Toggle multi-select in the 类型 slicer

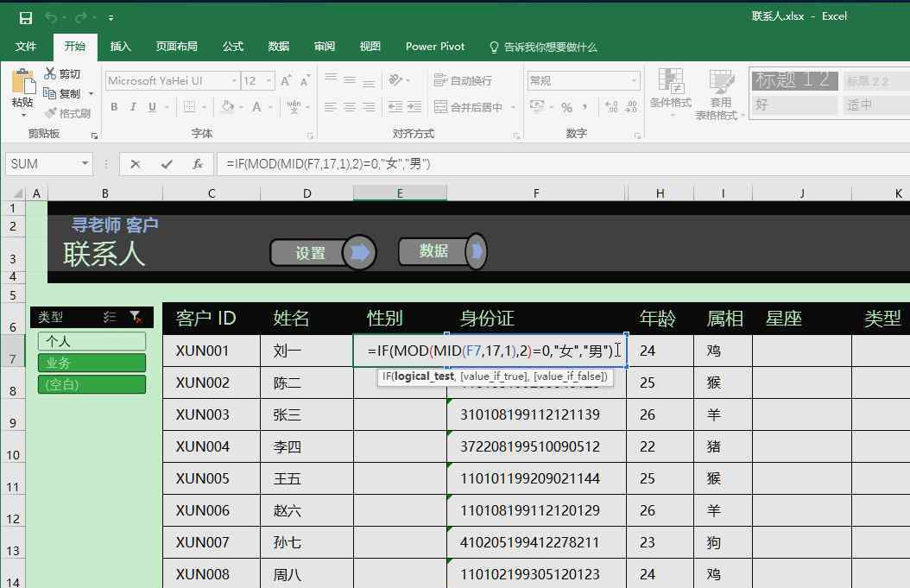(110, 318)
